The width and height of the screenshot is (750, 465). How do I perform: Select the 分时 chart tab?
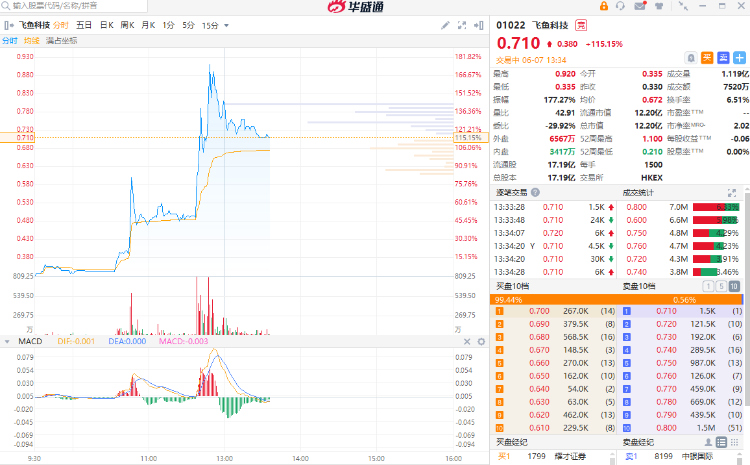(x=61, y=25)
